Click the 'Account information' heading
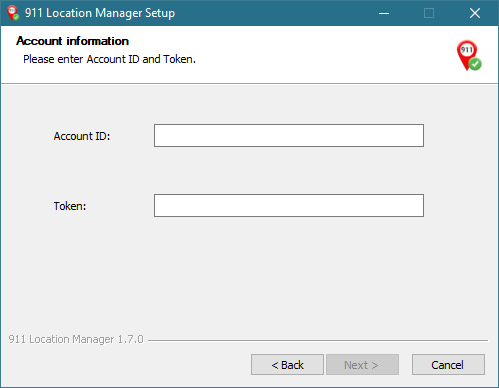 tap(72, 41)
